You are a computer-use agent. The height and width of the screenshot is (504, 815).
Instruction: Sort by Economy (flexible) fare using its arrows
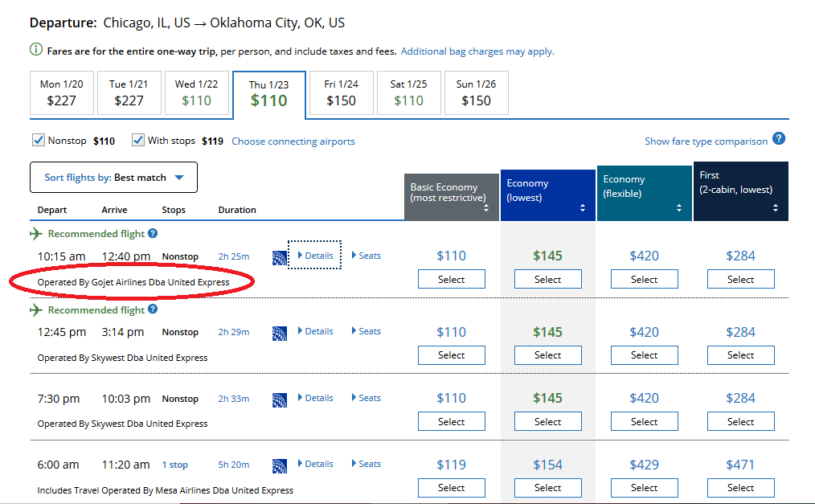click(x=679, y=208)
